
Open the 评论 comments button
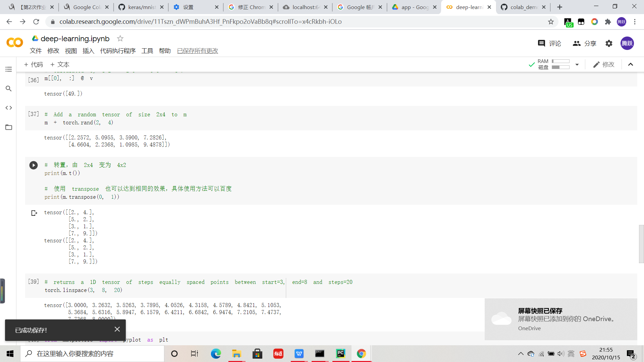coord(549,43)
